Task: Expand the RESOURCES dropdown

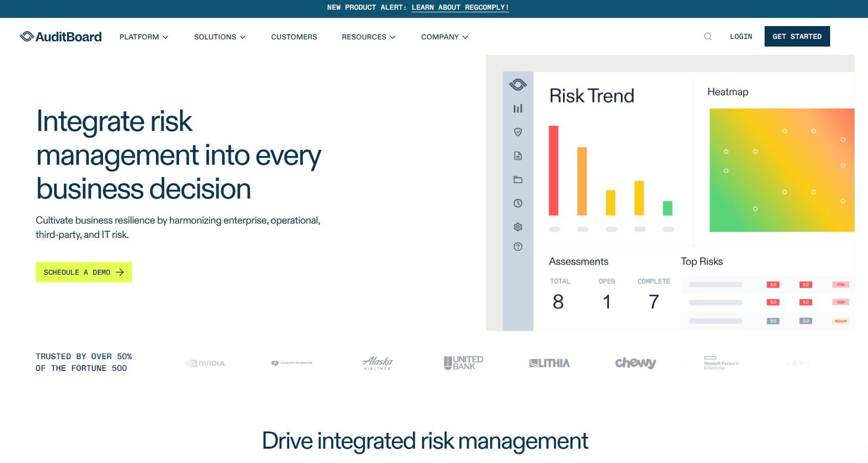Action: coord(368,36)
